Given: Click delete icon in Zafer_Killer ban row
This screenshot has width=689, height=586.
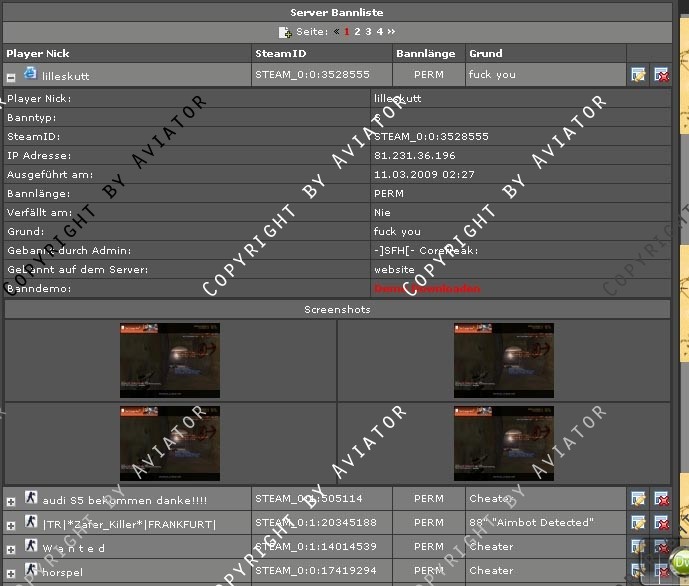Looking at the screenshot, I should 661,523.
